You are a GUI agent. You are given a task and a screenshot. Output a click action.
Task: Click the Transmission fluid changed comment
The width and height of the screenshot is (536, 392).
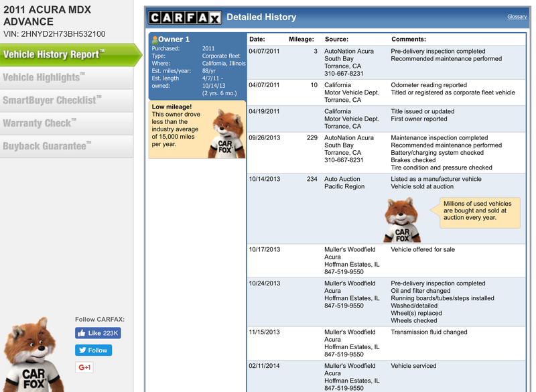click(429, 332)
